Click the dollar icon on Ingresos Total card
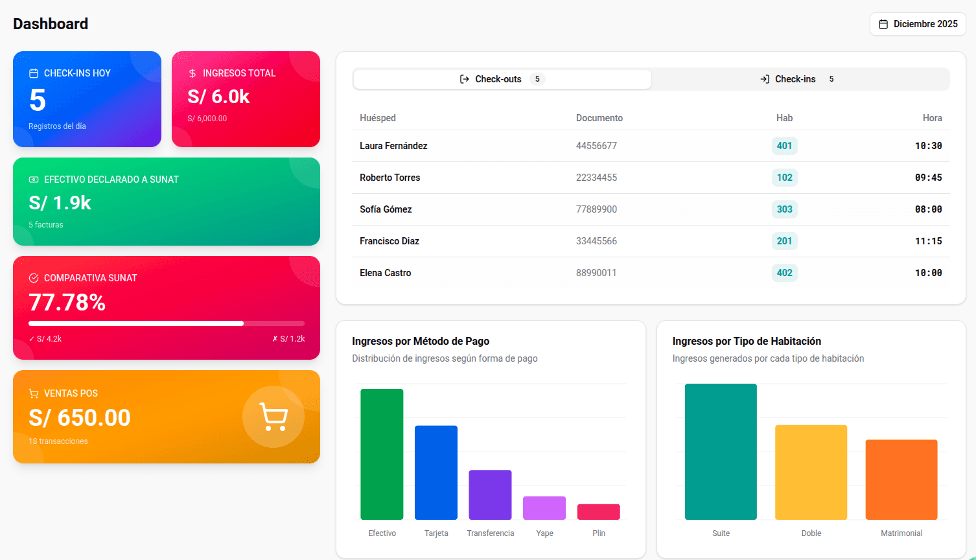Screen dimensions: 976x560 191,73
